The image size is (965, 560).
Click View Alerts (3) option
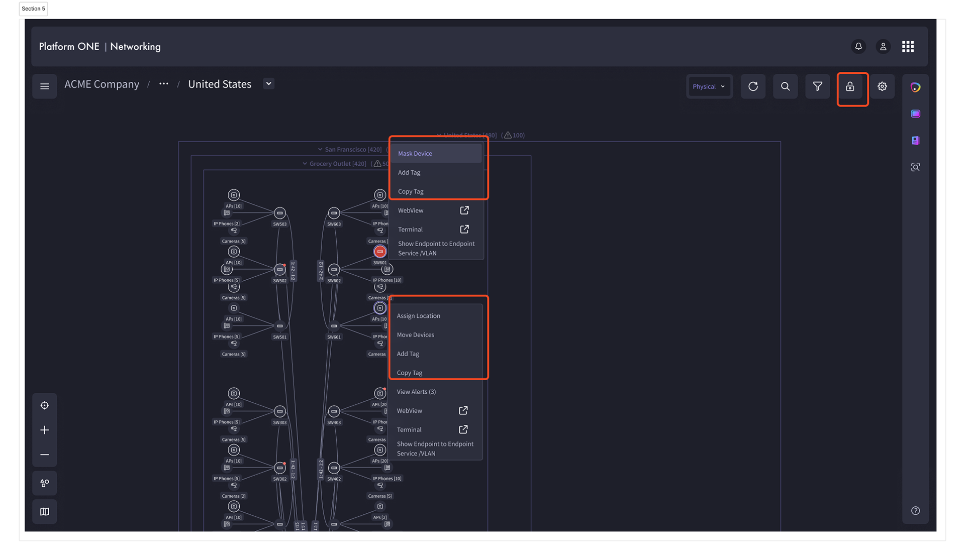416,392
